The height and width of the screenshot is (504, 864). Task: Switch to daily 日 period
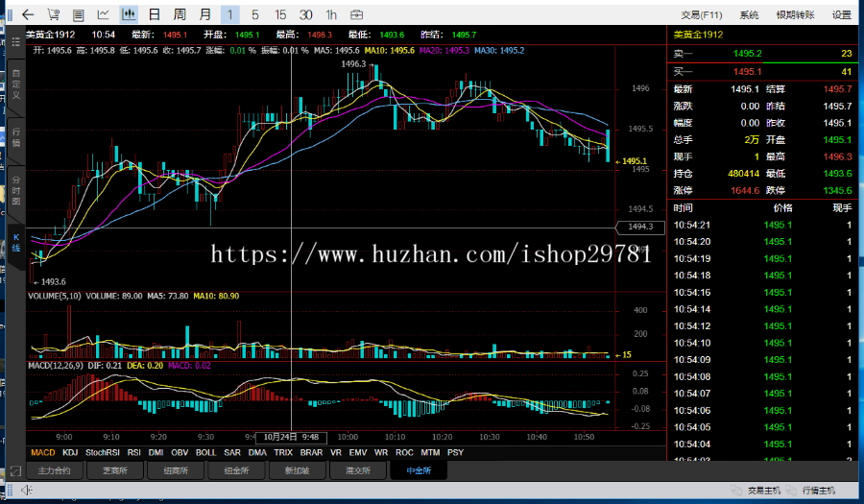coord(155,14)
